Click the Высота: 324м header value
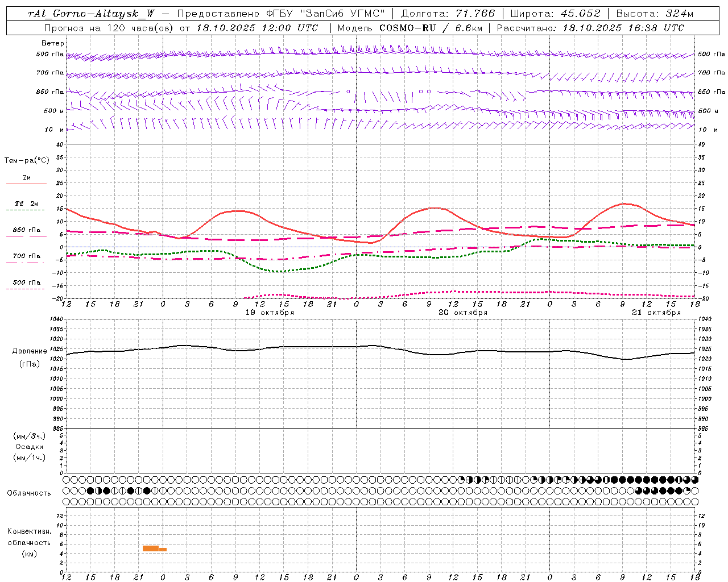728x582 pixels. 655,14
